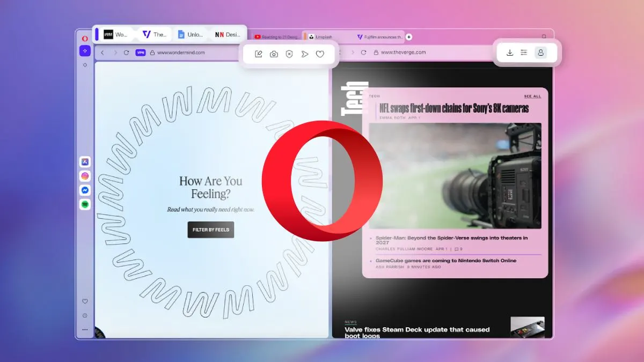This screenshot has height=362, width=644.
Task: Open the downloads icon in toolbar
Action: click(510, 53)
